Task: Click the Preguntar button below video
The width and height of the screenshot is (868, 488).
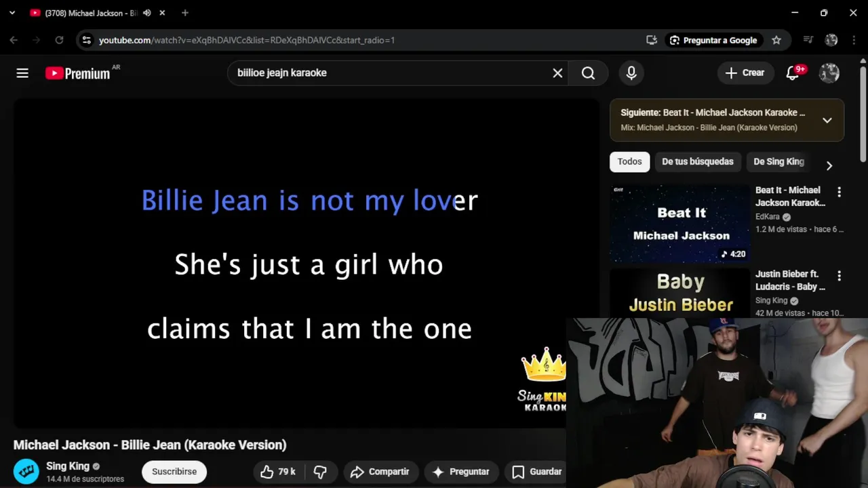Action: [x=461, y=472]
